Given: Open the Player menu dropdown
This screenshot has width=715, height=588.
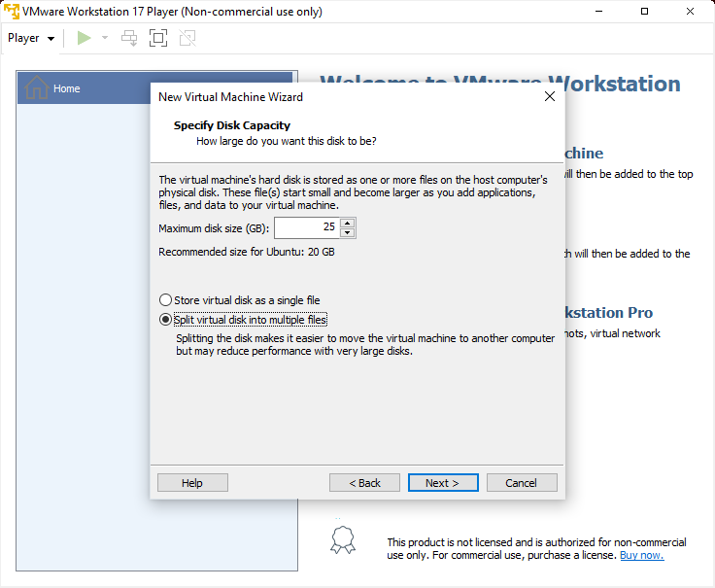Looking at the screenshot, I should [x=31, y=38].
